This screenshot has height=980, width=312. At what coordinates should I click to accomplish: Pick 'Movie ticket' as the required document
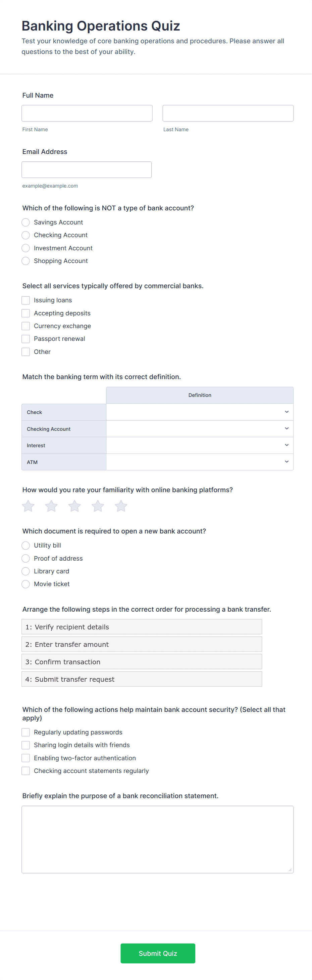point(25,584)
